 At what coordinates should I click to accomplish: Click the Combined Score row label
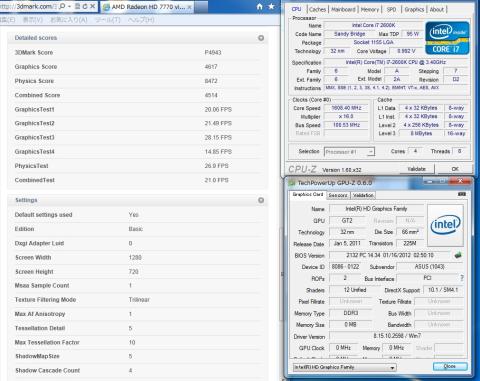pos(37,95)
